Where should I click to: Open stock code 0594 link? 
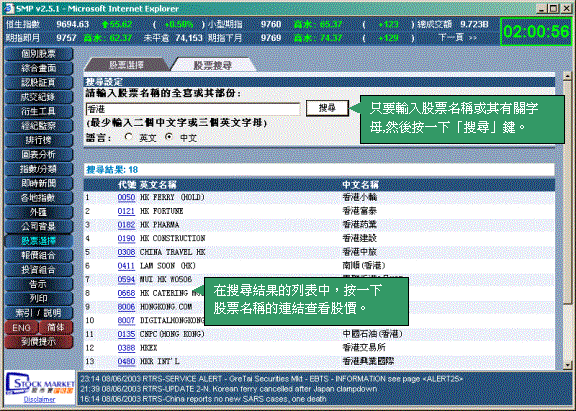(126, 280)
